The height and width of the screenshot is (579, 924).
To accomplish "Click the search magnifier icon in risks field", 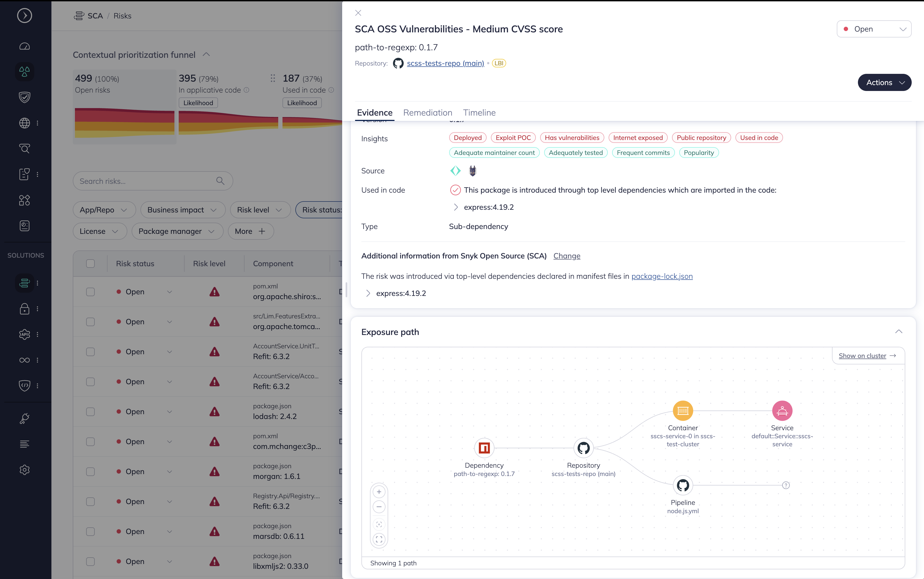I will pyautogui.click(x=220, y=181).
